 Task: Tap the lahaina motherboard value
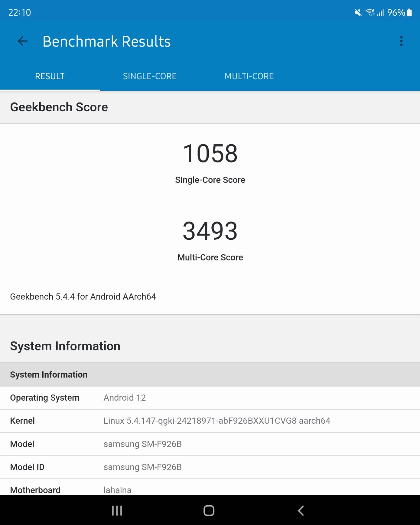(x=118, y=490)
